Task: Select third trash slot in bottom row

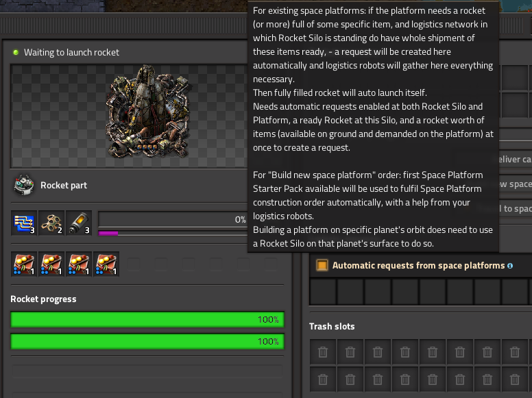Action: click(378, 380)
